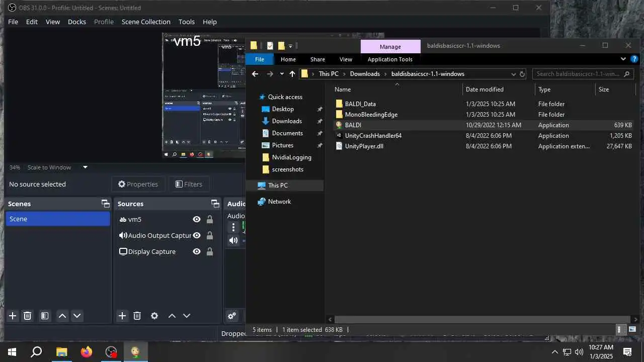Pop out the Sources dock
The width and height of the screenshot is (644, 362).
(215, 204)
